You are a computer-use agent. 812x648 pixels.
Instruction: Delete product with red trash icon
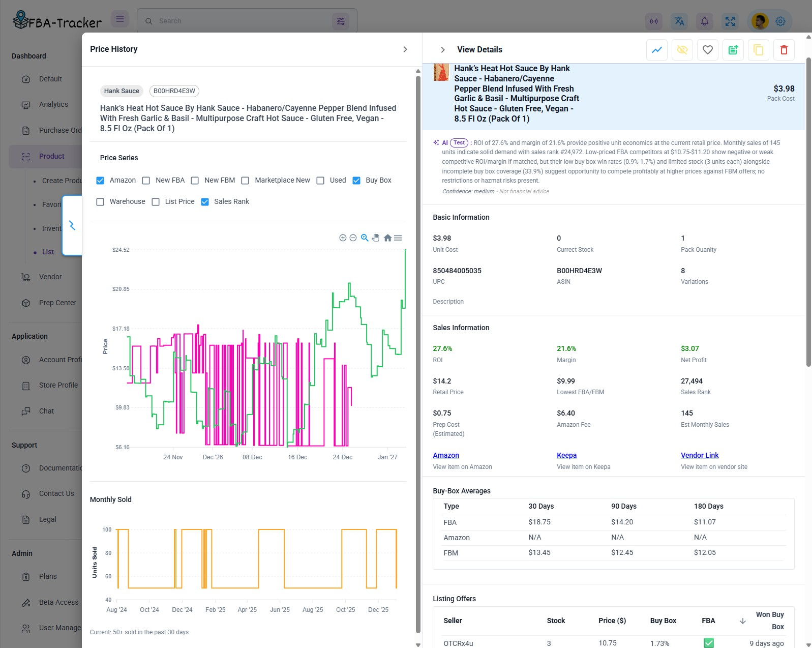784,50
